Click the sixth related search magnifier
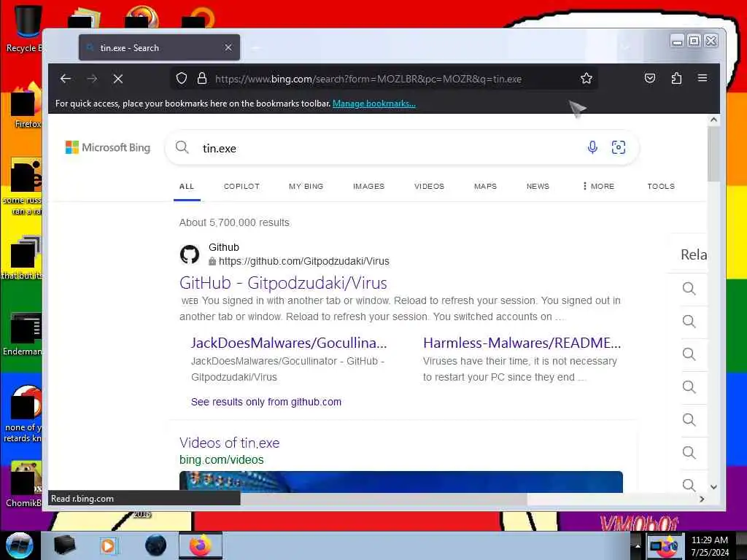The width and height of the screenshot is (747, 560). (x=689, y=453)
